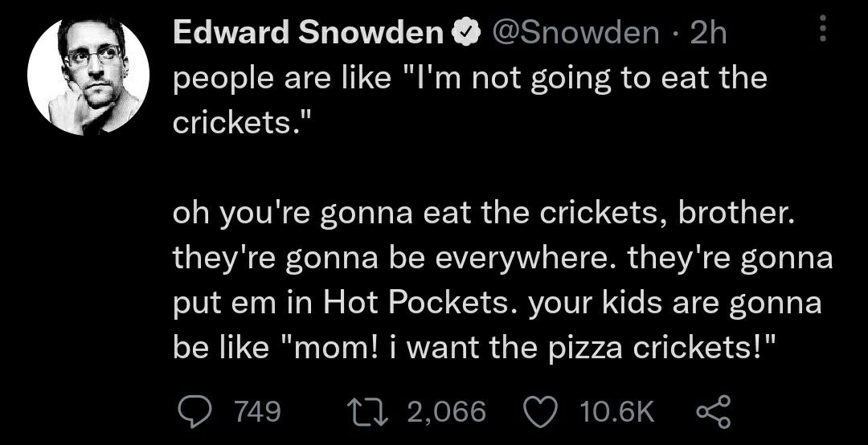Open the share icon options
The width and height of the screenshot is (868, 445).
pos(714,412)
